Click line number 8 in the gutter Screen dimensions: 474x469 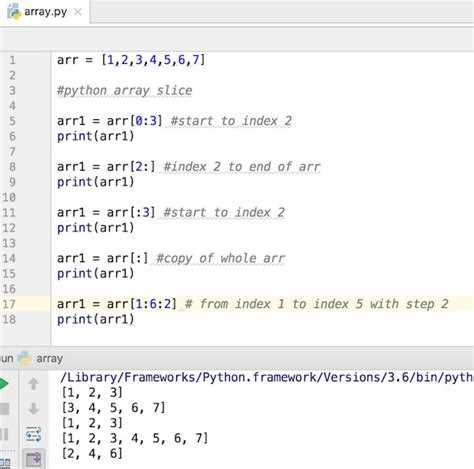[x=12, y=166]
